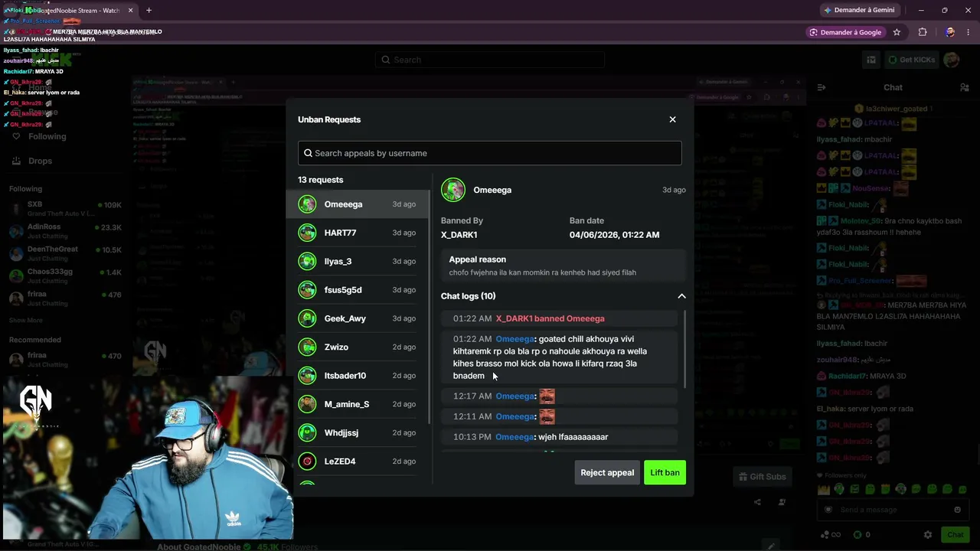Open the browser three-dot menu
The width and height of the screenshot is (980, 551).
tap(969, 32)
